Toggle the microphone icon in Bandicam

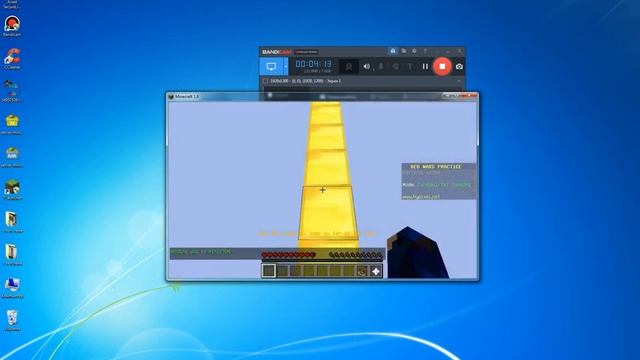tap(381, 67)
